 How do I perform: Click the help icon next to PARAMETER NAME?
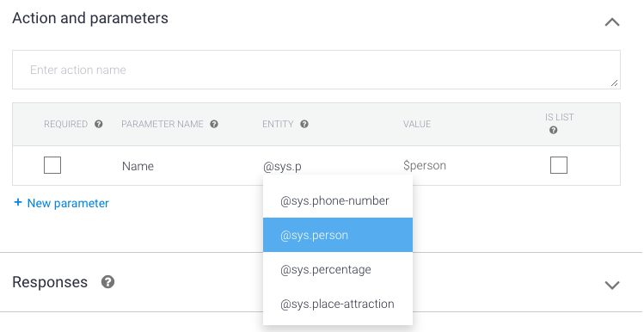tap(214, 124)
